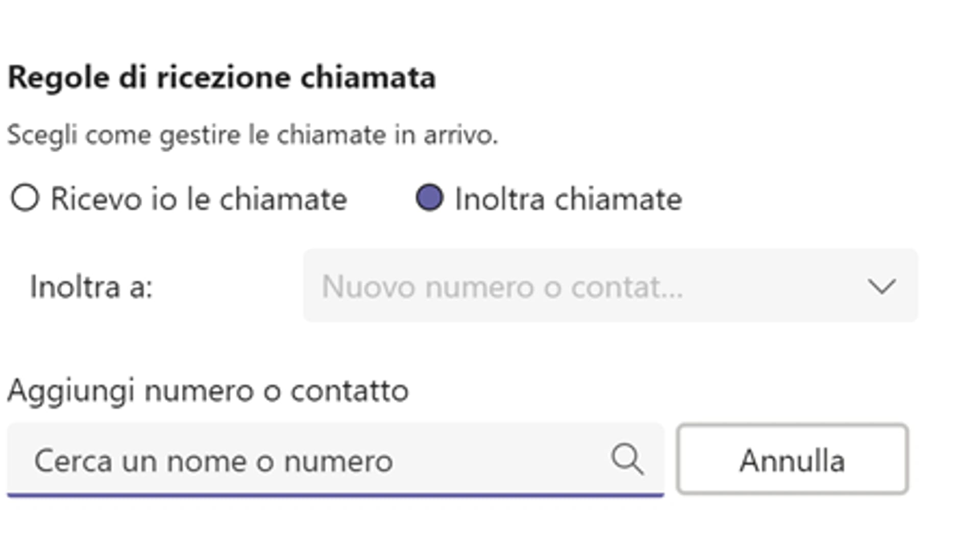Click the 'Nuovo numero o contat...' placeholder text
Image resolution: width=980 pixels, height=551 pixels.
point(502,287)
